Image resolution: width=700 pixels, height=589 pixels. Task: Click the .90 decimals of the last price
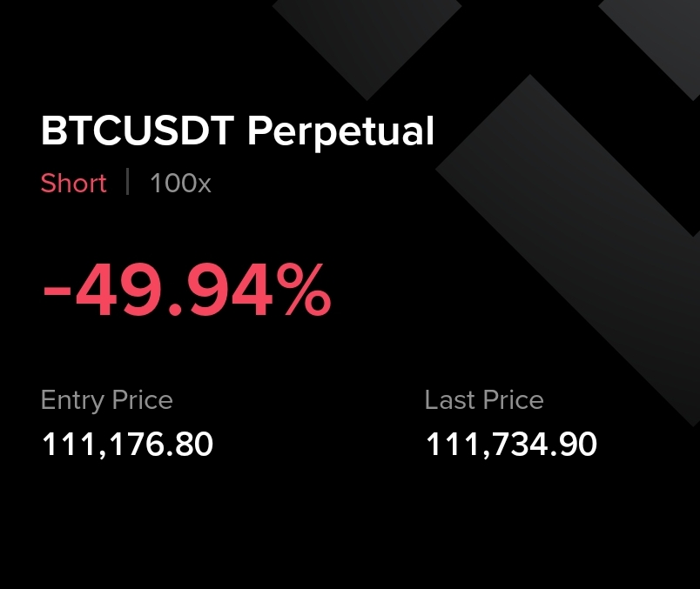[577, 445]
